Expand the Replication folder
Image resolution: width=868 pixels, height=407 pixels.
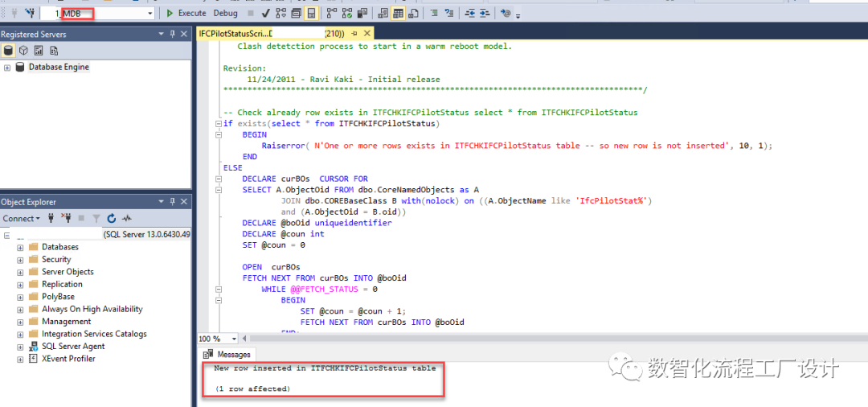coord(20,285)
